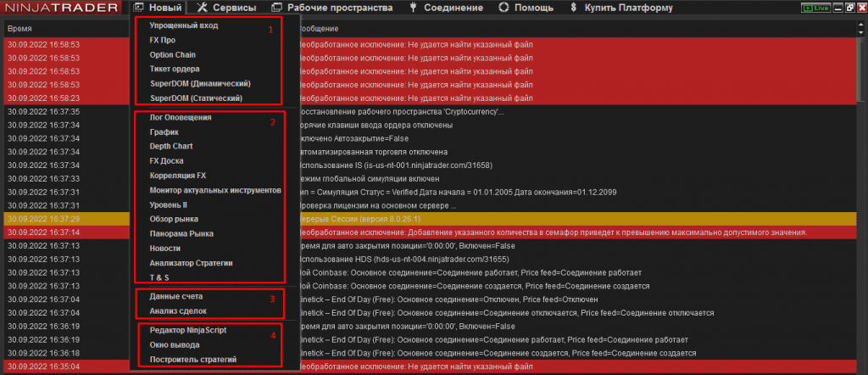The image size is (868, 375).
Task: Click message Проверка лицензии на основном сервере
Action: click(x=377, y=205)
